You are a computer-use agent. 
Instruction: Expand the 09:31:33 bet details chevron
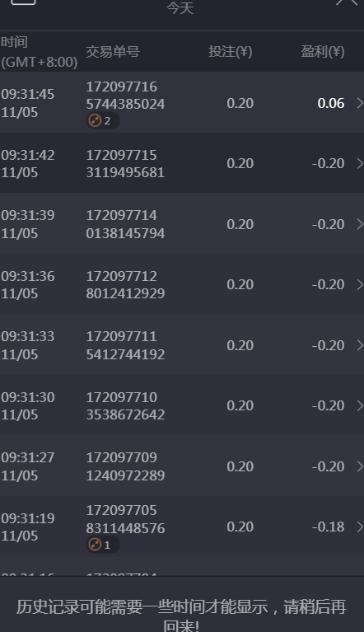tap(360, 345)
